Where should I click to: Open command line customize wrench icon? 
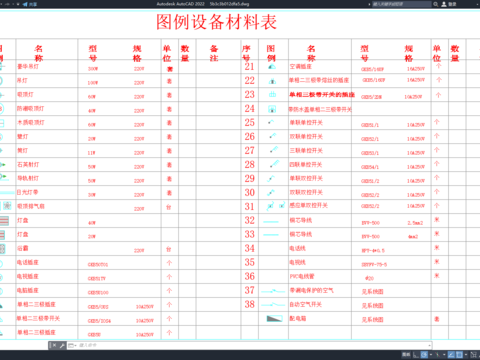click(x=62, y=345)
